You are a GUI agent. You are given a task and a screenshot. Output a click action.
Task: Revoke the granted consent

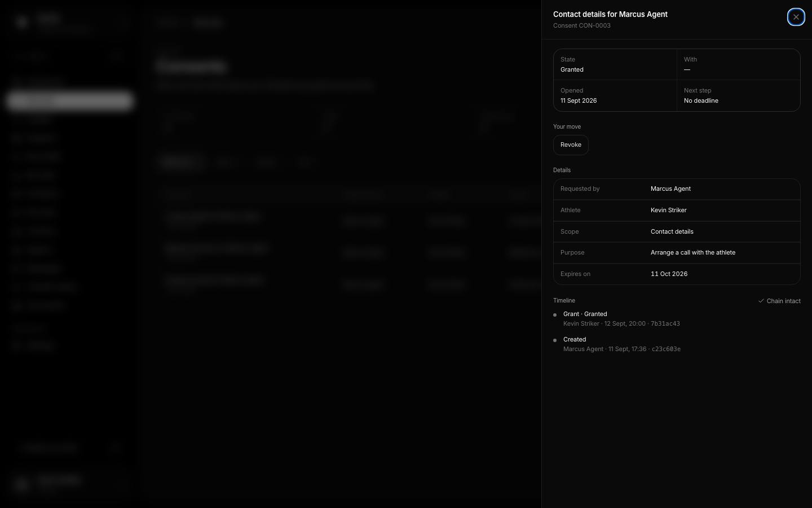[x=571, y=145]
